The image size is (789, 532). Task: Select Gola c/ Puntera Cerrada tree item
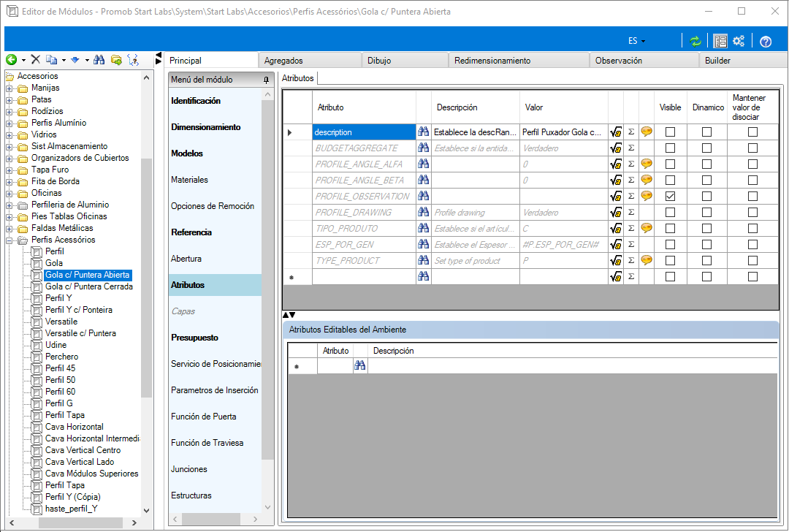click(x=89, y=286)
